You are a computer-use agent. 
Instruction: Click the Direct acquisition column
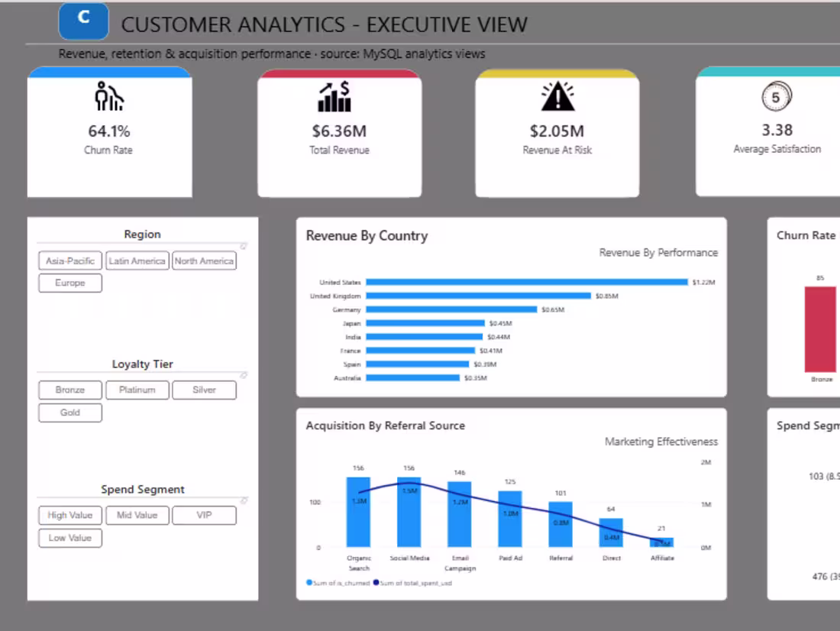pyautogui.click(x=611, y=532)
